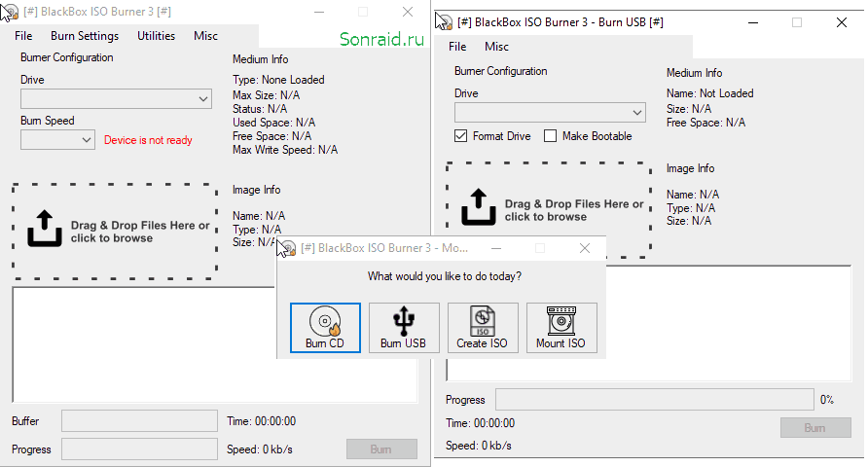Screen dimensions: 868x467
Task: Enable Make Bootable checkbox
Action: tap(550, 136)
